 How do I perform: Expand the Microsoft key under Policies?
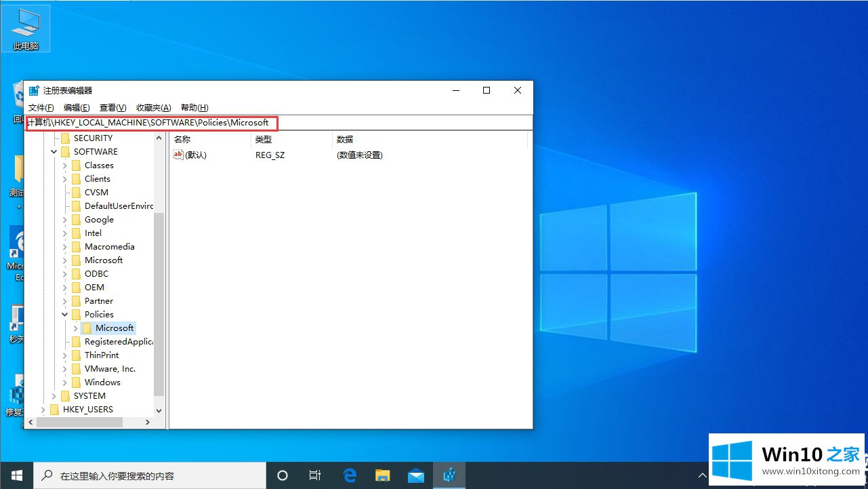point(76,328)
